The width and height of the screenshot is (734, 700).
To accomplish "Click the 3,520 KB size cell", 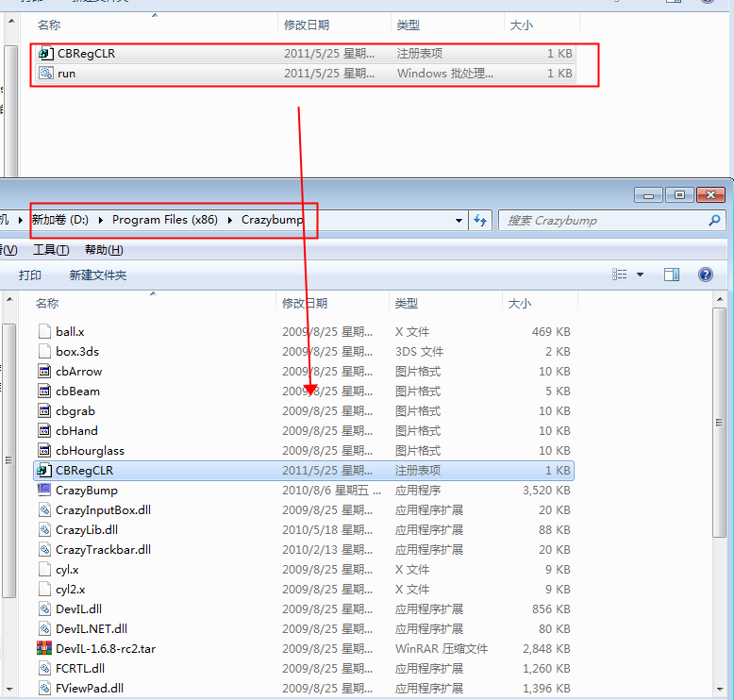I will coord(546,491).
